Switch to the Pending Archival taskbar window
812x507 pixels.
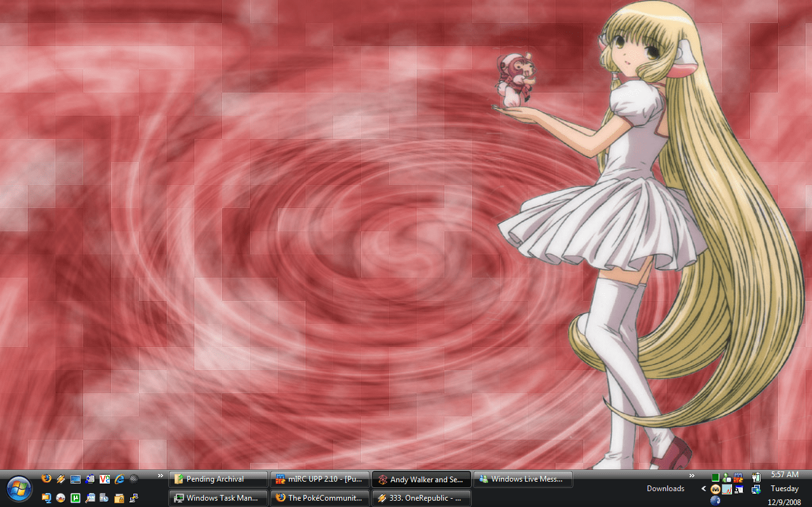coord(218,479)
